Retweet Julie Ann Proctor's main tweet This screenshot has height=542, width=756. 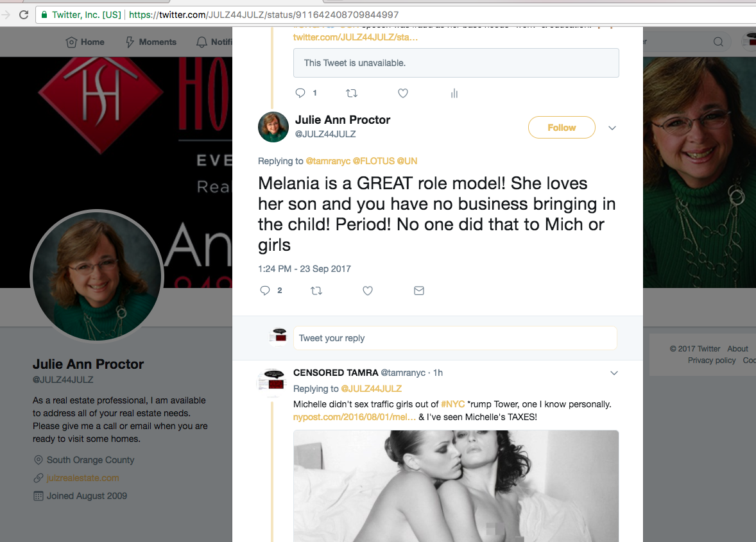(316, 291)
